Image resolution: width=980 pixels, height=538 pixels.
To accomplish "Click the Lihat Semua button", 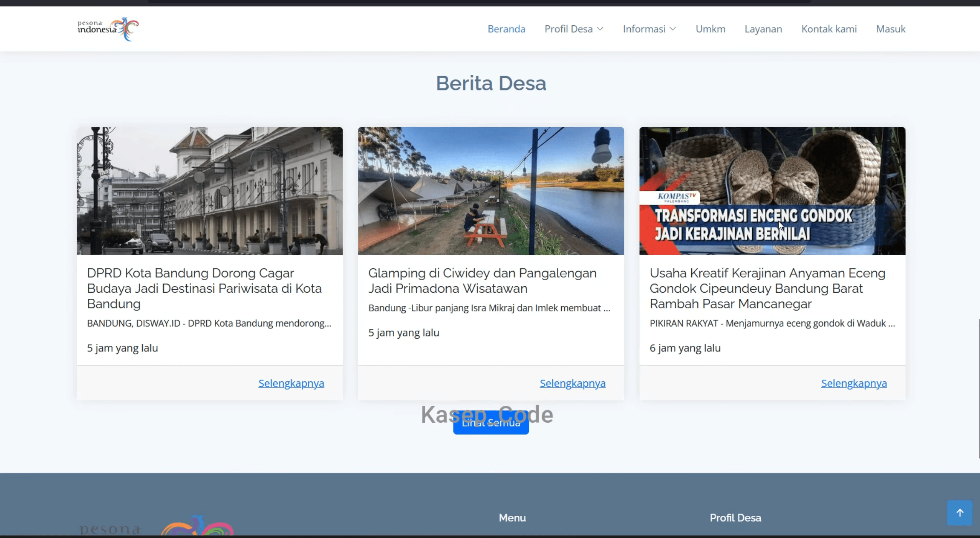I will pos(491,423).
